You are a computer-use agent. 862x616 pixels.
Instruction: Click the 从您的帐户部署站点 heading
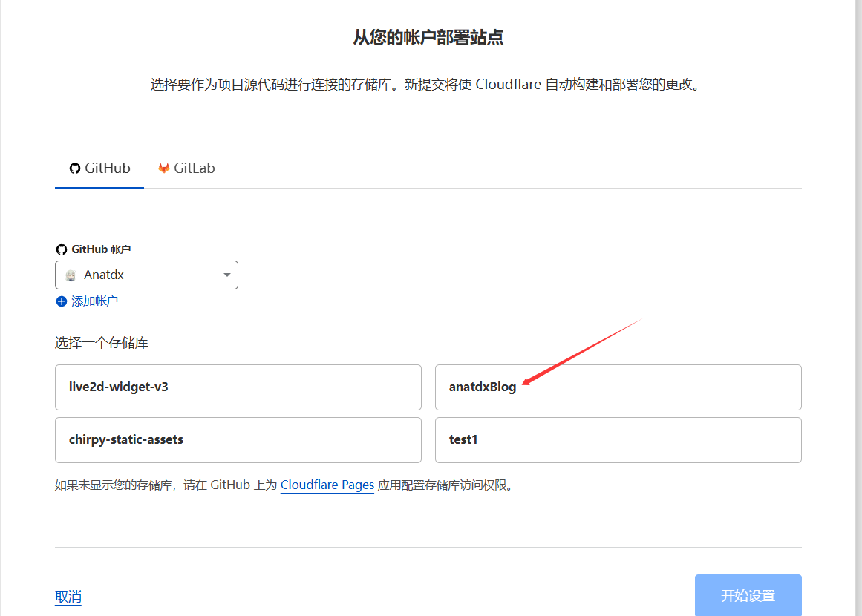[428, 38]
